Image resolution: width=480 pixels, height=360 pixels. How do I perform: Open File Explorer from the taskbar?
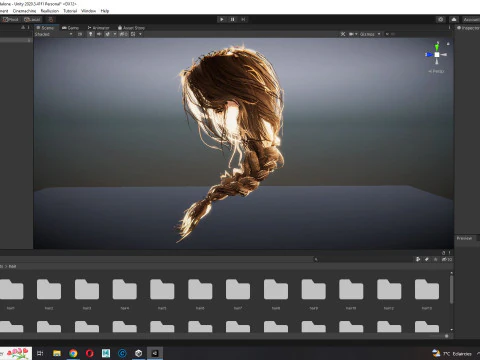tap(57, 353)
